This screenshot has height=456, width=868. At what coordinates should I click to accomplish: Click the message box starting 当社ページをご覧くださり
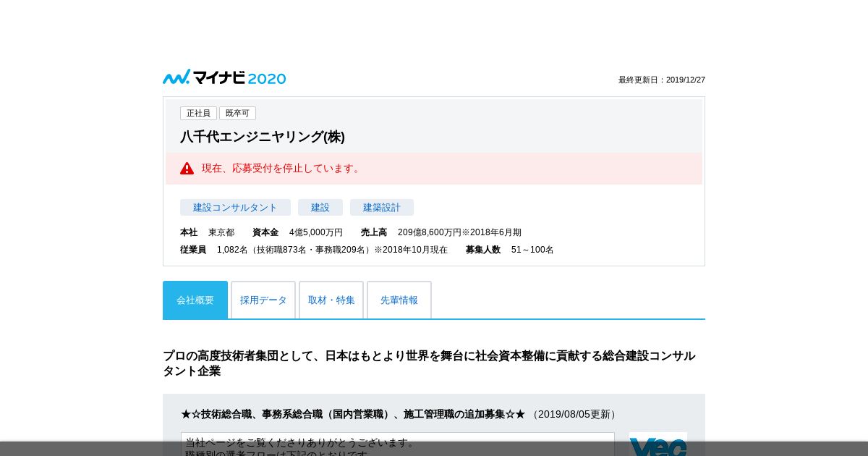(x=398, y=444)
